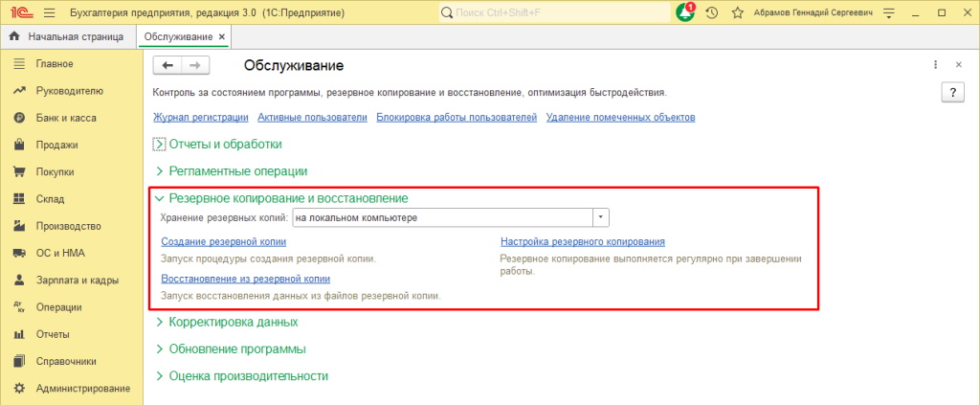The image size is (980, 405).
Task: Open Банк и касса sidebar section
Action: (x=63, y=118)
